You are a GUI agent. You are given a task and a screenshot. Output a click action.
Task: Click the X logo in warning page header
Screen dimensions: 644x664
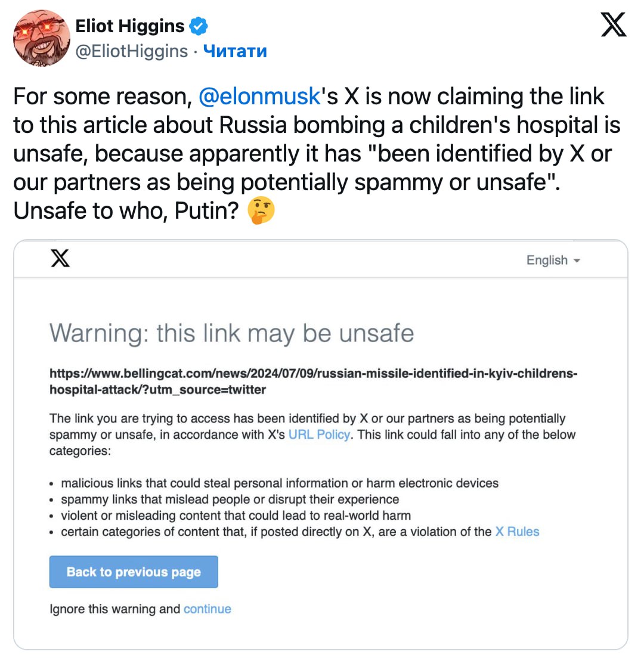click(x=60, y=258)
